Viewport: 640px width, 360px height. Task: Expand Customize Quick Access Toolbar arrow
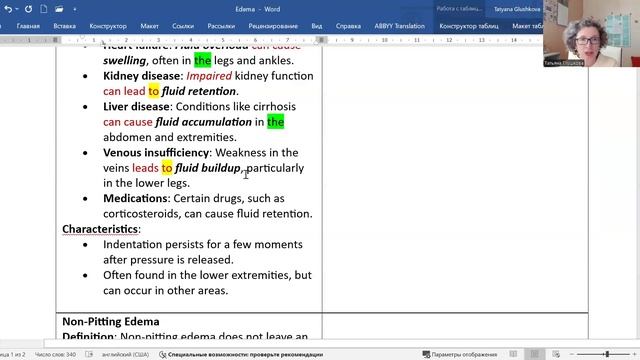tap(75, 9)
